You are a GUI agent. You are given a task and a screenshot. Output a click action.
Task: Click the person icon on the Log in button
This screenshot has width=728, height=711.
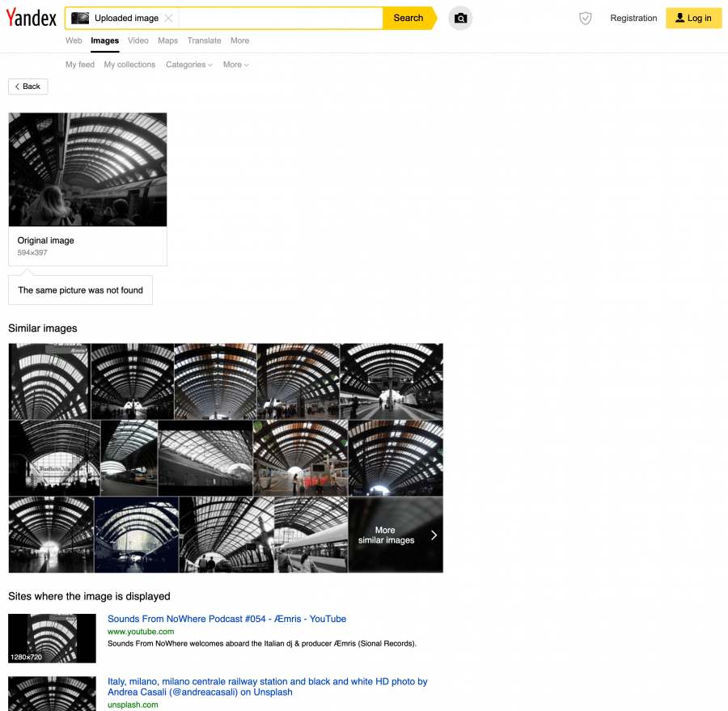click(x=680, y=17)
